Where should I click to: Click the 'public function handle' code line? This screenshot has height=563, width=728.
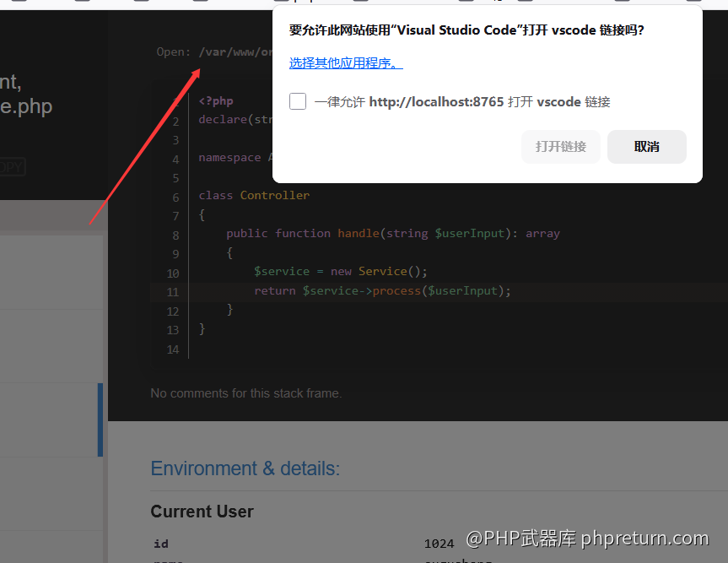point(393,234)
